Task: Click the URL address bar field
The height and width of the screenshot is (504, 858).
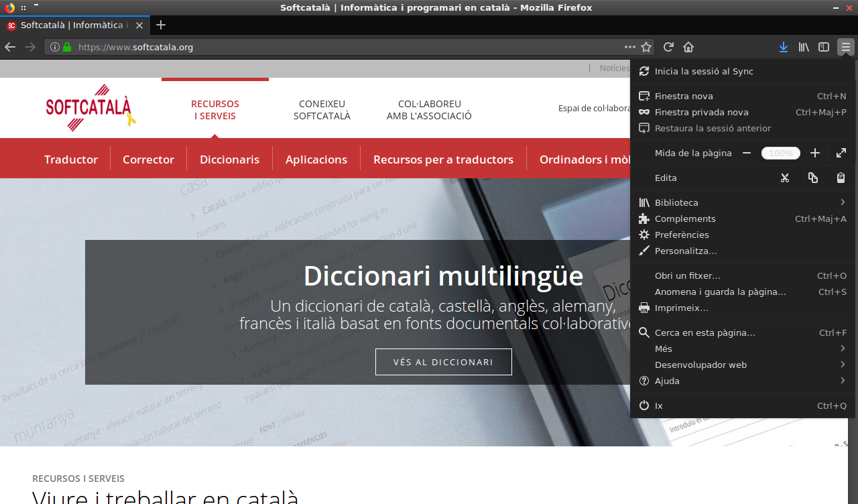Action: click(335, 47)
